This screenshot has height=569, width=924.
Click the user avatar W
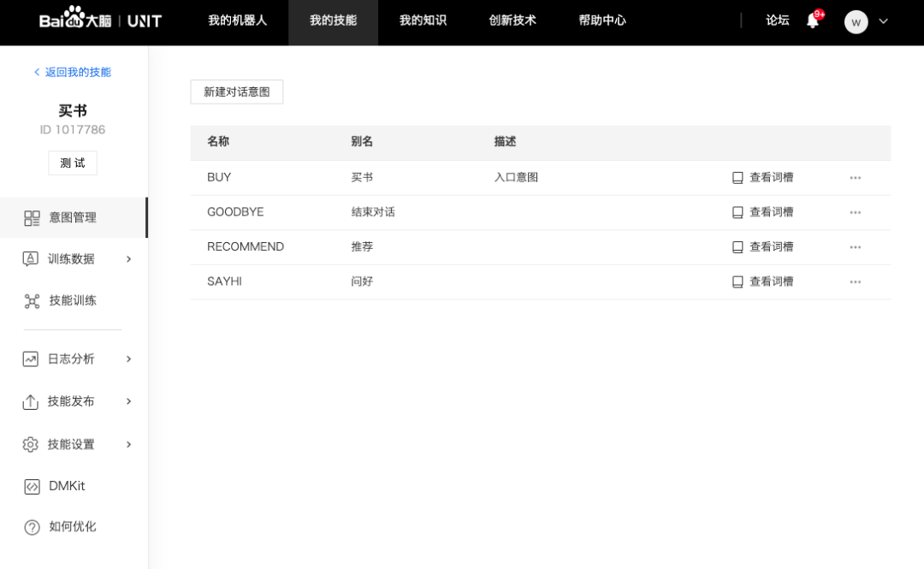coord(856,22)
